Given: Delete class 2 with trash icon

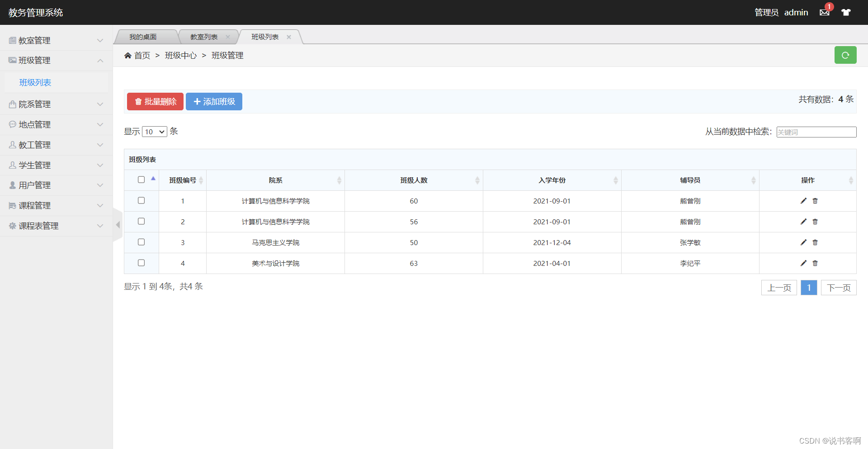Looking at the screenshot, I should [815, 222].
